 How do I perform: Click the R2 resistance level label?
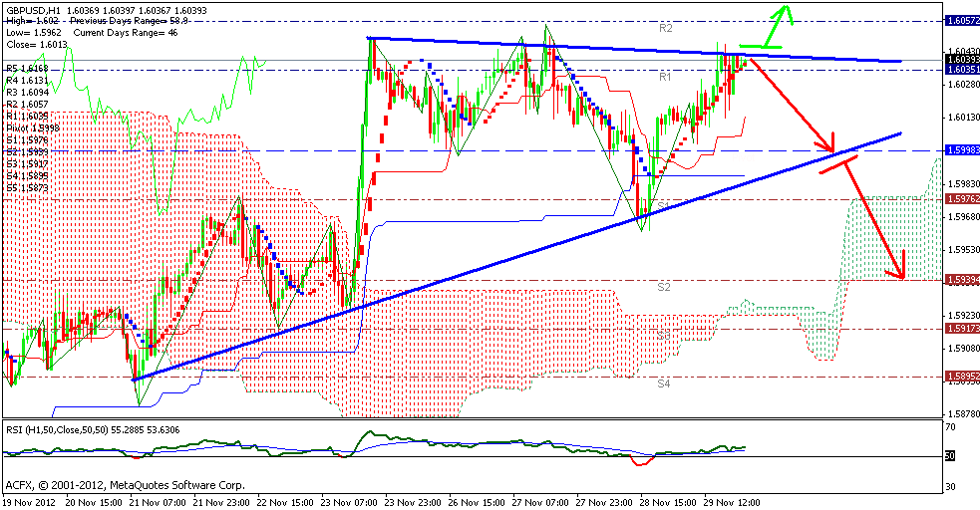pyautogui.click(x=666, y=29)
